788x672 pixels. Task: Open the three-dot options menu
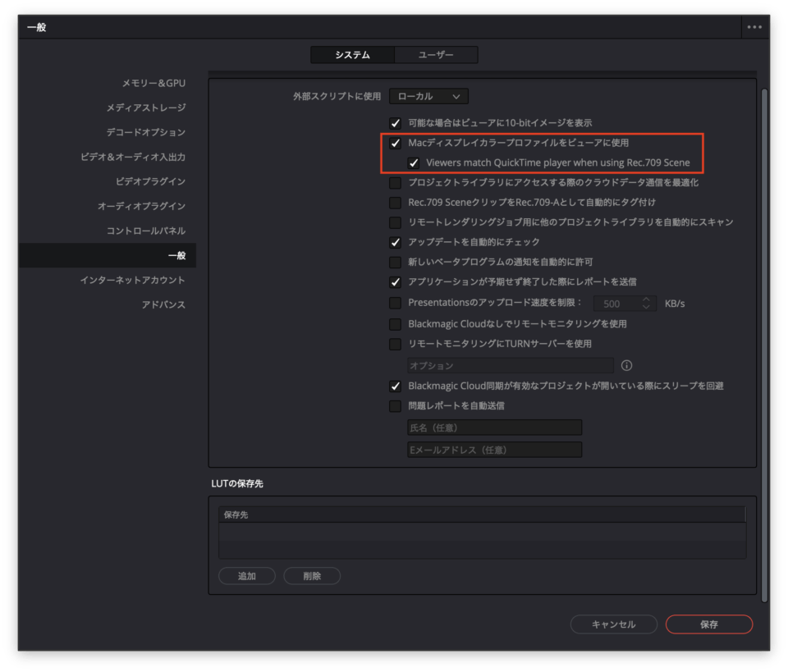point(754,27)
